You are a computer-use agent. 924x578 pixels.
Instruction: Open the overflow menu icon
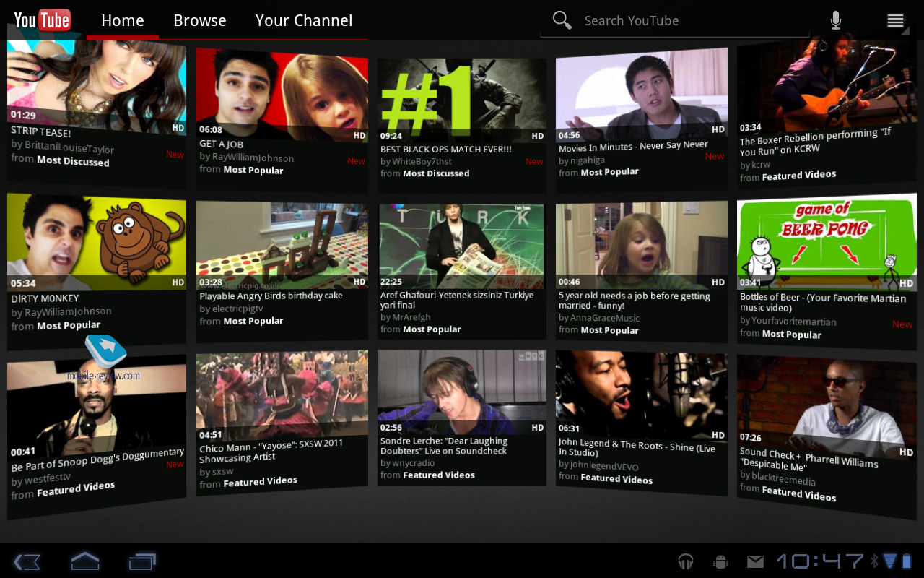click(x=895, y=20)
